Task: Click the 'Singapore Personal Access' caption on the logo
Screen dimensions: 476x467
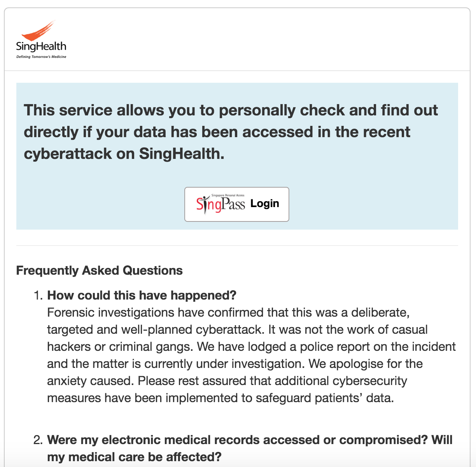Action: (228, 195)
